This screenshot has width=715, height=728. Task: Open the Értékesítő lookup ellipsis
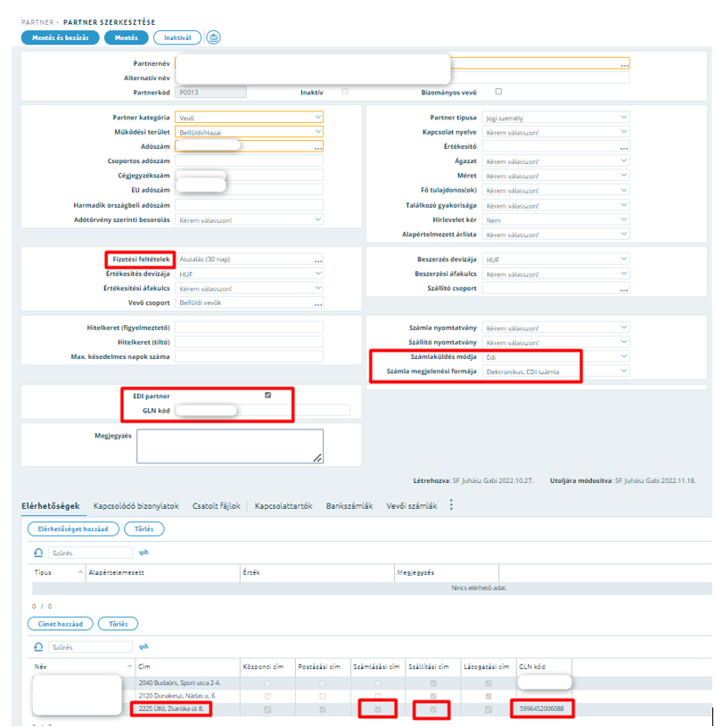click(x=623, y=147)
